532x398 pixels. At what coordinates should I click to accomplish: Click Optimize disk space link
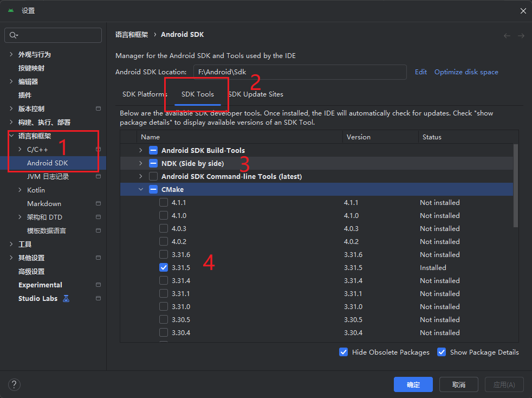pos(466,72)
